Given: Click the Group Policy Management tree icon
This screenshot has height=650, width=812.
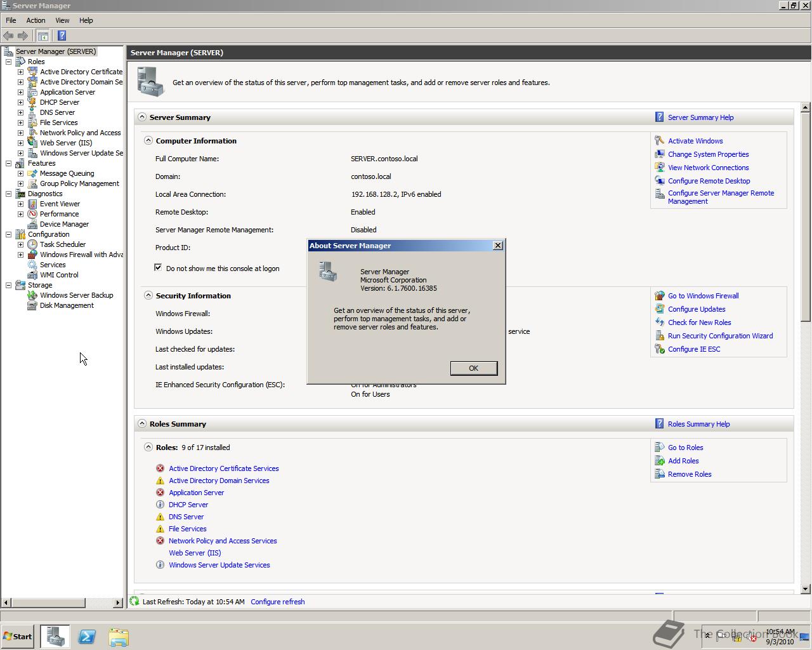Looking at the screenshot, I should (32, 183).
